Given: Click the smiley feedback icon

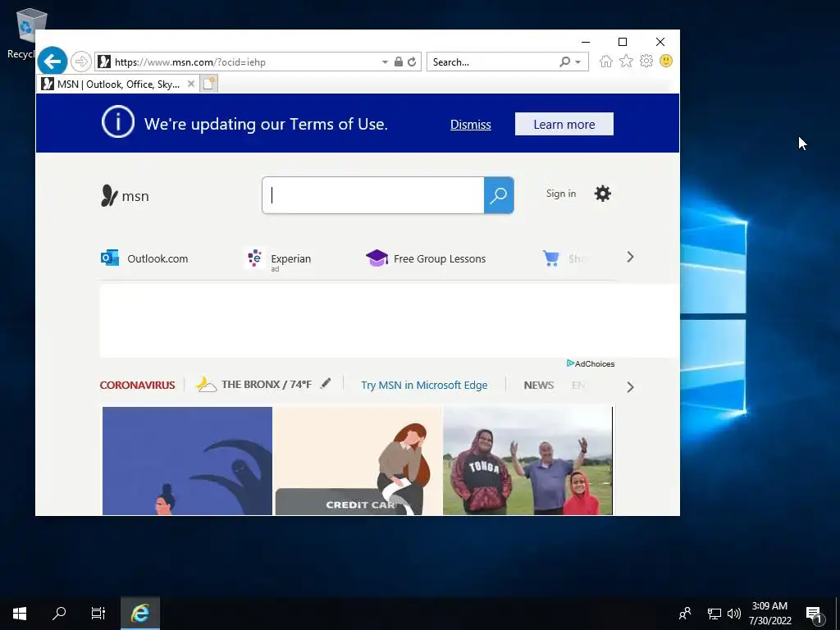Looking at the screenshot, I should 666,61.
